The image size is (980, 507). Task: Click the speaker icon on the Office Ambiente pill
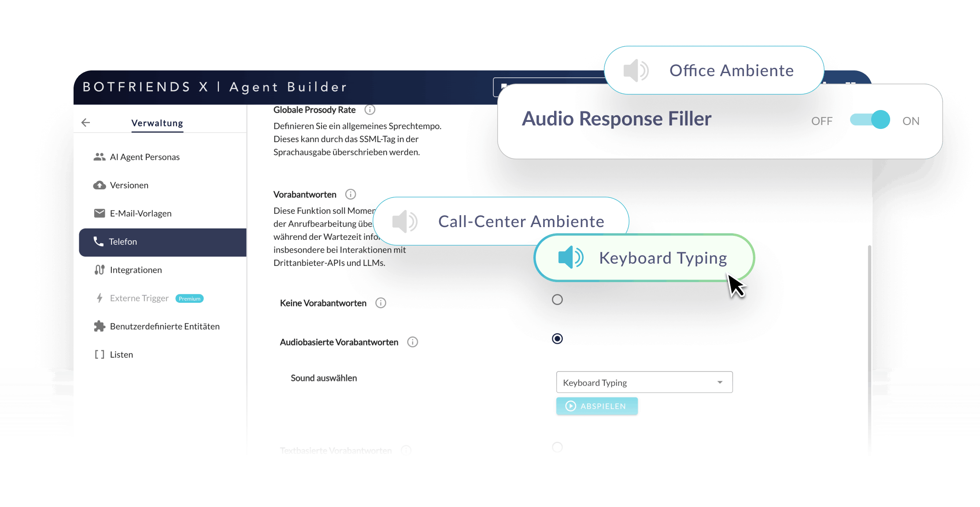point(636,70)
